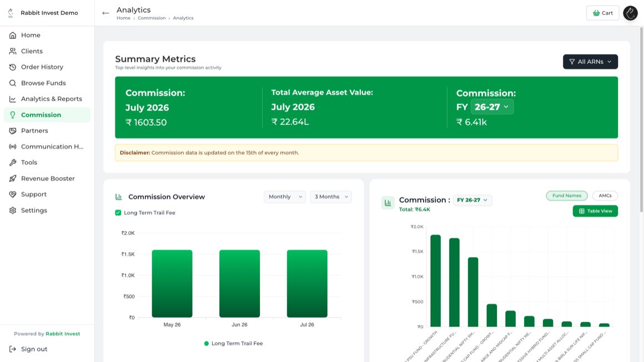
Task: Click the Sign out arrow icon
Action: 13,349
